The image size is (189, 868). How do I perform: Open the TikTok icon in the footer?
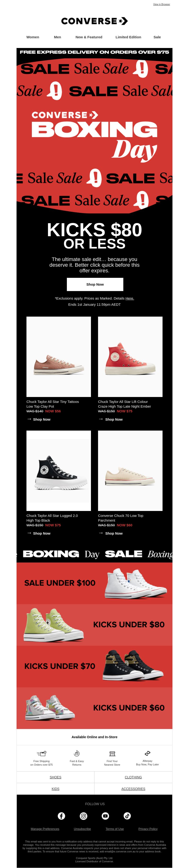click(x=127, y=816)
